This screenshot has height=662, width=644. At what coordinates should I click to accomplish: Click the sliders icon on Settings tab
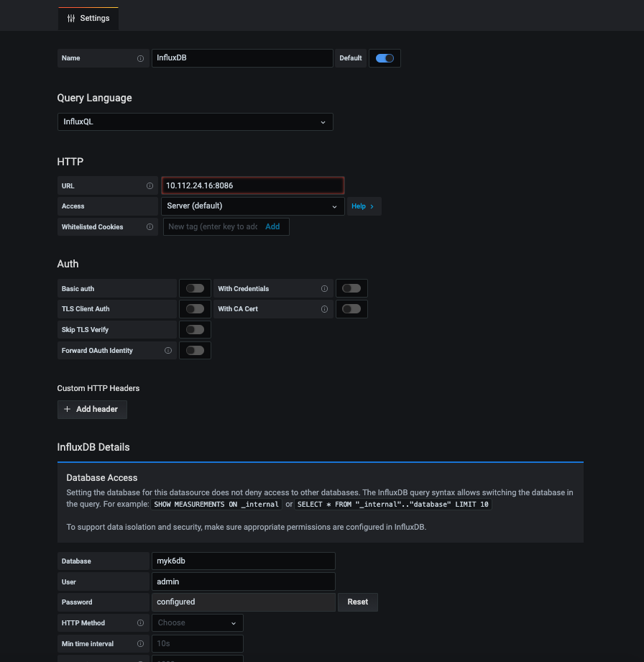coord(71,18)
